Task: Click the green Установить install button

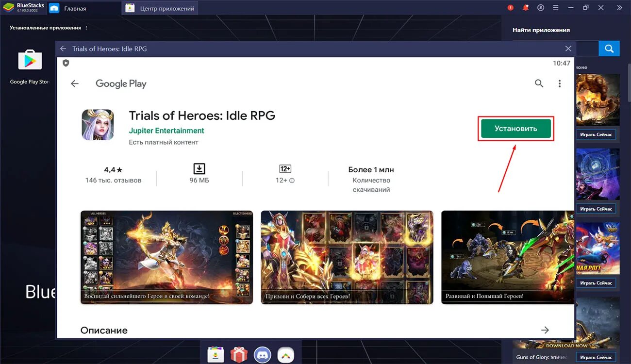Action: pyautogui.click(x=516, y=129)
